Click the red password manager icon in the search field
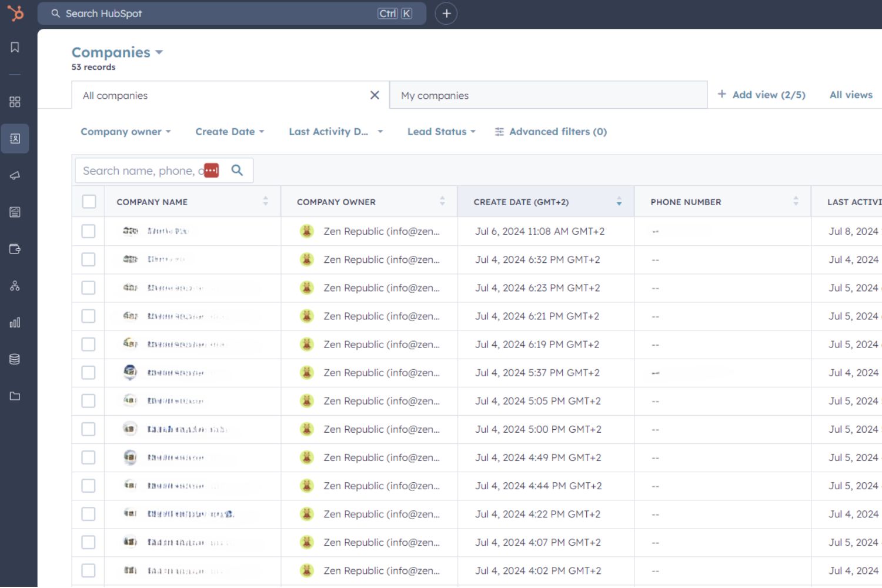 click(212, 171)
